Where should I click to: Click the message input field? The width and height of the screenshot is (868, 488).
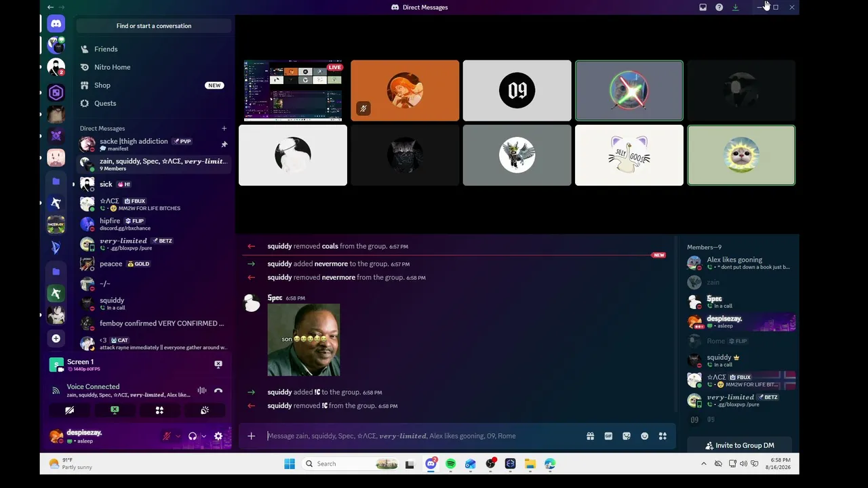click(x=424, y=436)
